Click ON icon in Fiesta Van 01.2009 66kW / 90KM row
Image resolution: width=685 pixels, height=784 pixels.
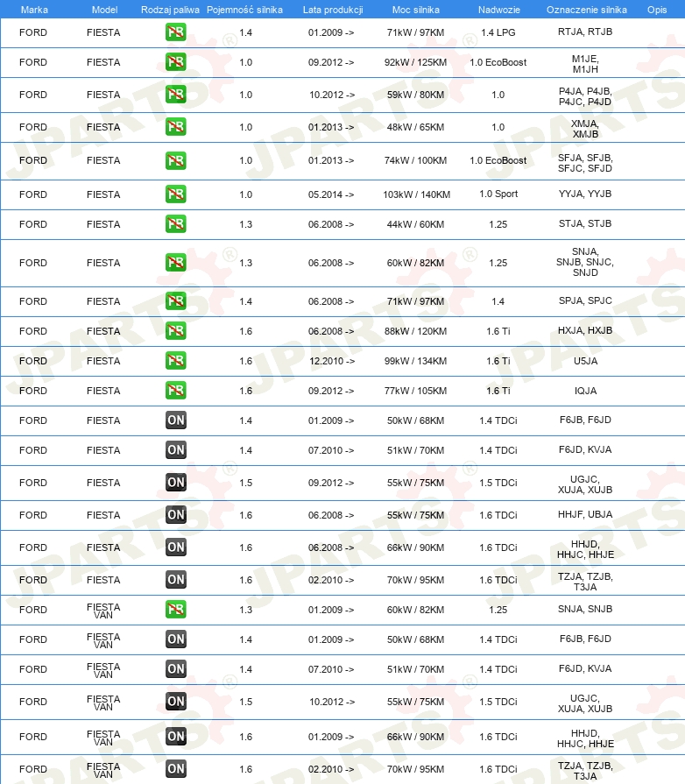(175, 737)
